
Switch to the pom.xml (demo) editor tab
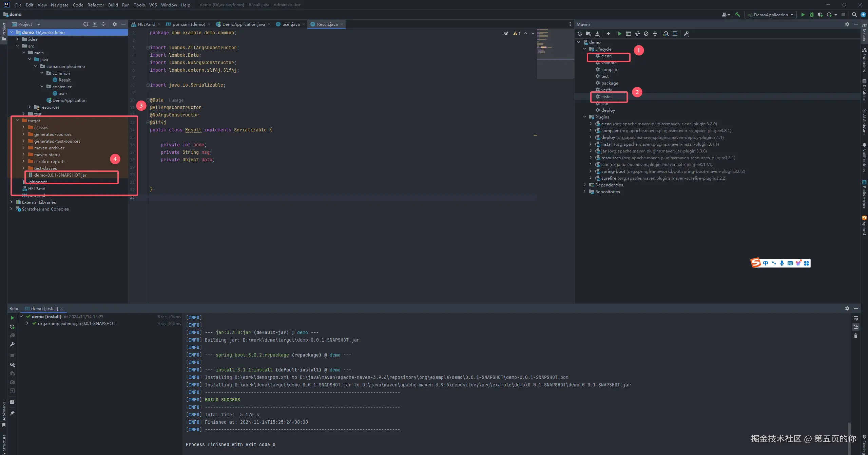point(188,24)
